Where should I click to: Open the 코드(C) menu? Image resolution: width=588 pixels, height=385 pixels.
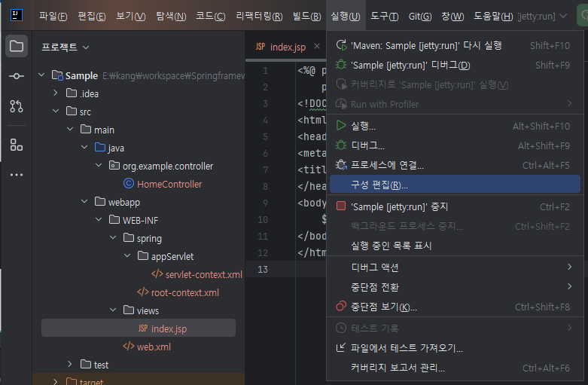[210, 16]
